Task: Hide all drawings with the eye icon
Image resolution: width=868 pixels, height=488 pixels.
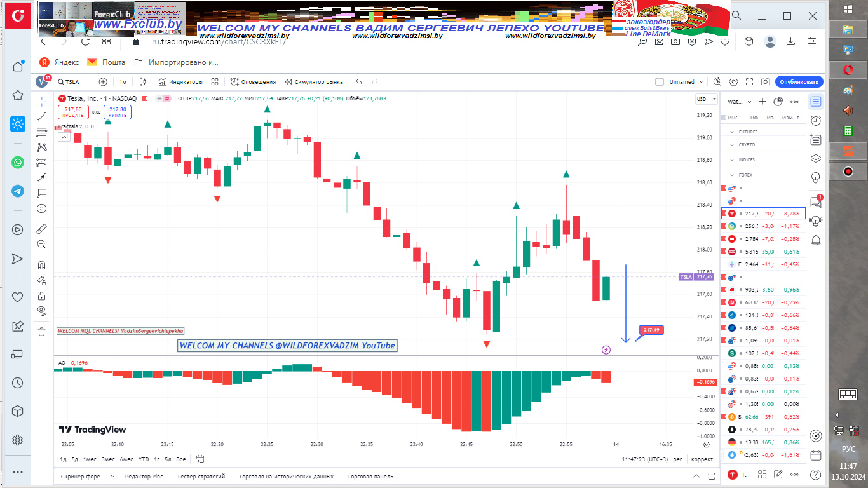Action: pyautogui.click(x=41, y=311)
